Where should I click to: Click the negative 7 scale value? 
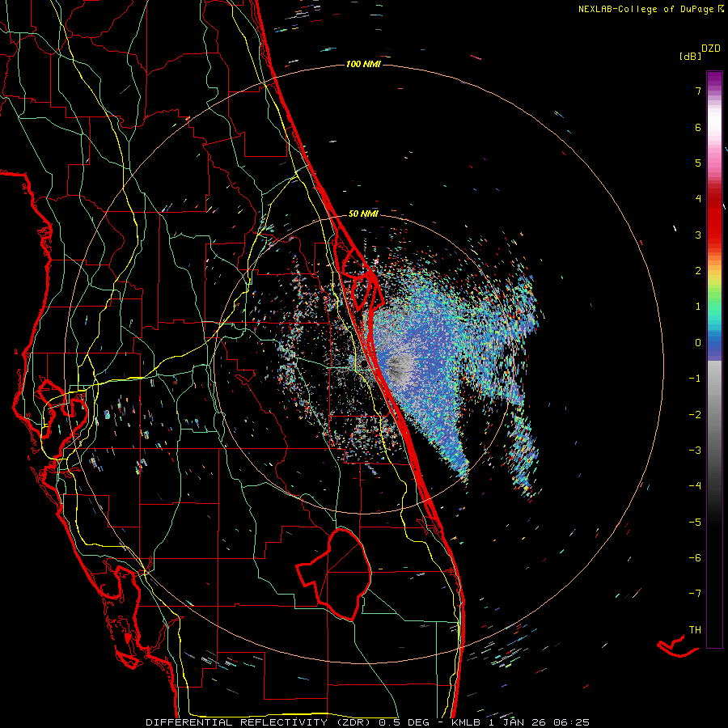point(695,594)
